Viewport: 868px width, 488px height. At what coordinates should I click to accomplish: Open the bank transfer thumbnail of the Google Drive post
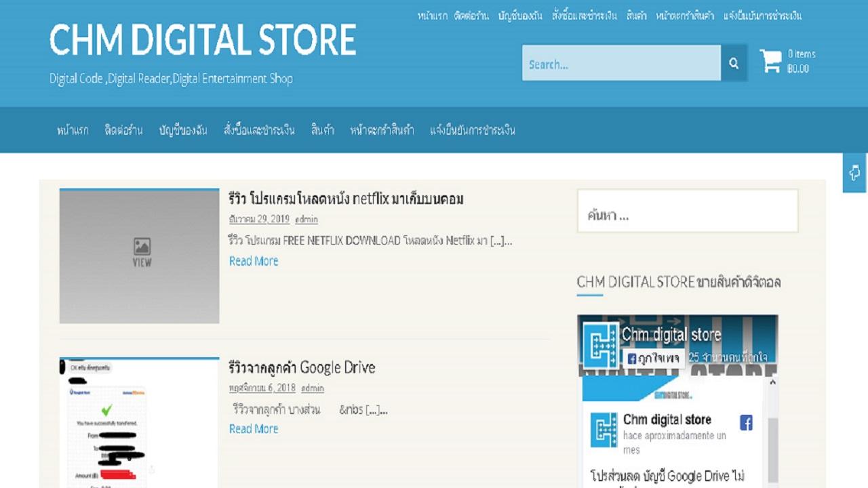pyautogui.click(x=139, y=423)
